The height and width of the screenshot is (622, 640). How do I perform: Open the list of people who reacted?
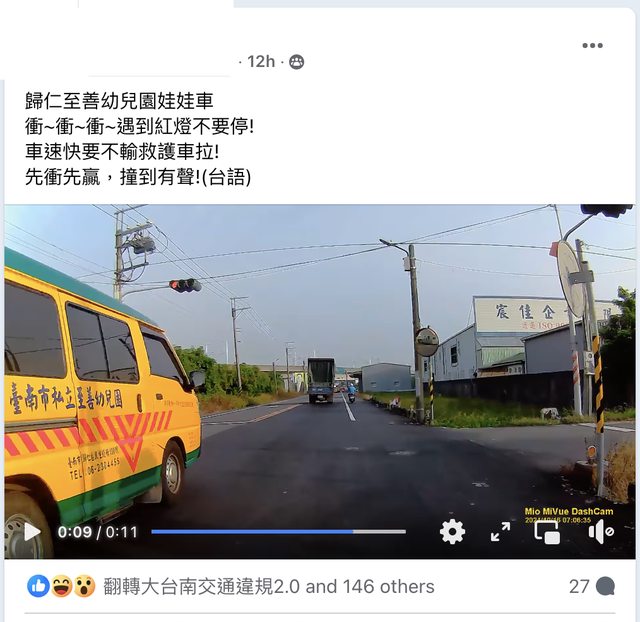pyautogui.click(x=269, y=586)
